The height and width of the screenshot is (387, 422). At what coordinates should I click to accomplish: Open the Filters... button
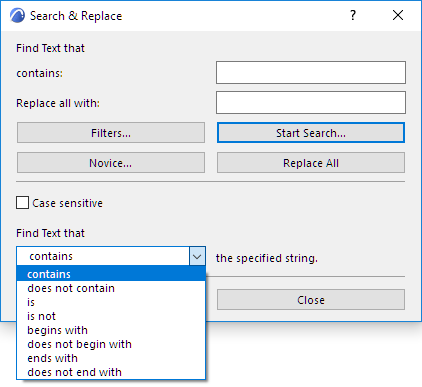[111, 133]
